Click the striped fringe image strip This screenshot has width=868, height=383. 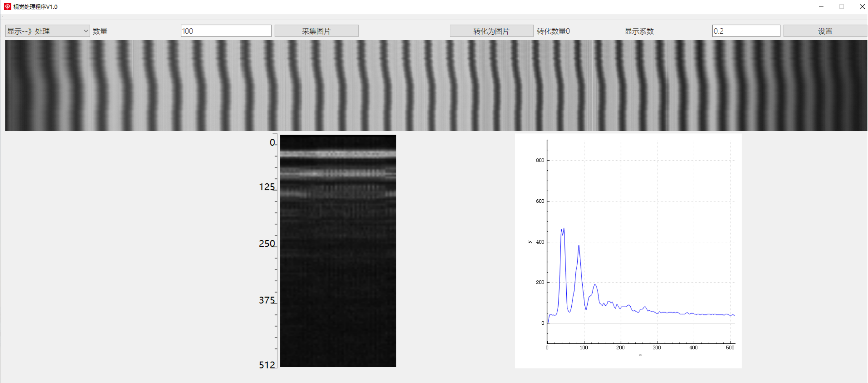tap(436, 85)
